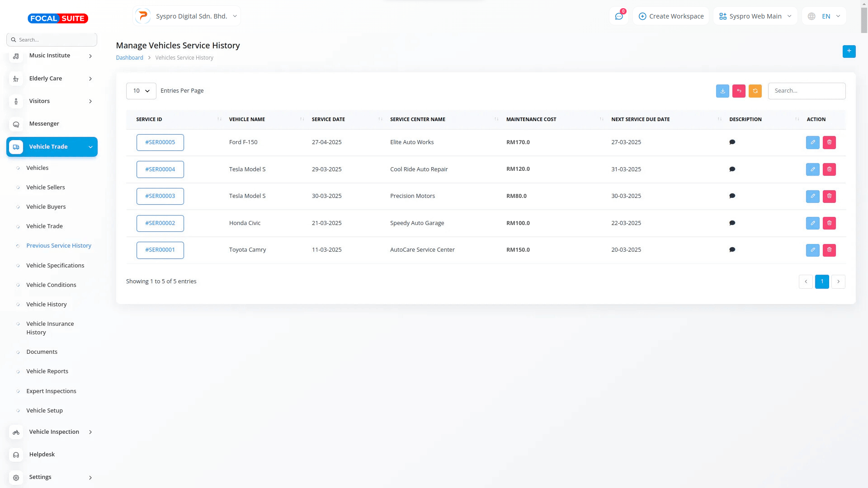Click the blue download/export icon button
The height and width of the screenshot is (488, 868).
tap(722, 91)
